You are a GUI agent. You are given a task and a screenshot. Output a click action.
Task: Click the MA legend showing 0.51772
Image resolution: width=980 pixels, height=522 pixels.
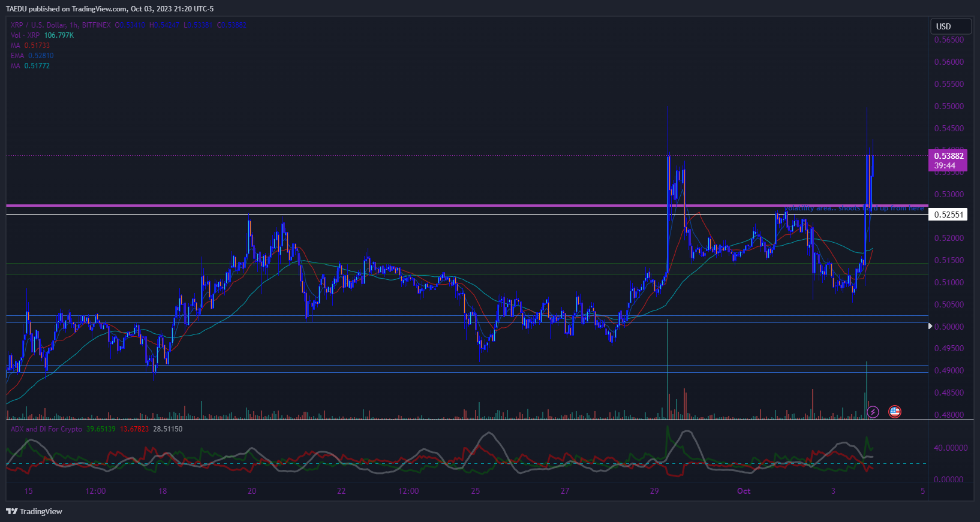tap(30, 66)
